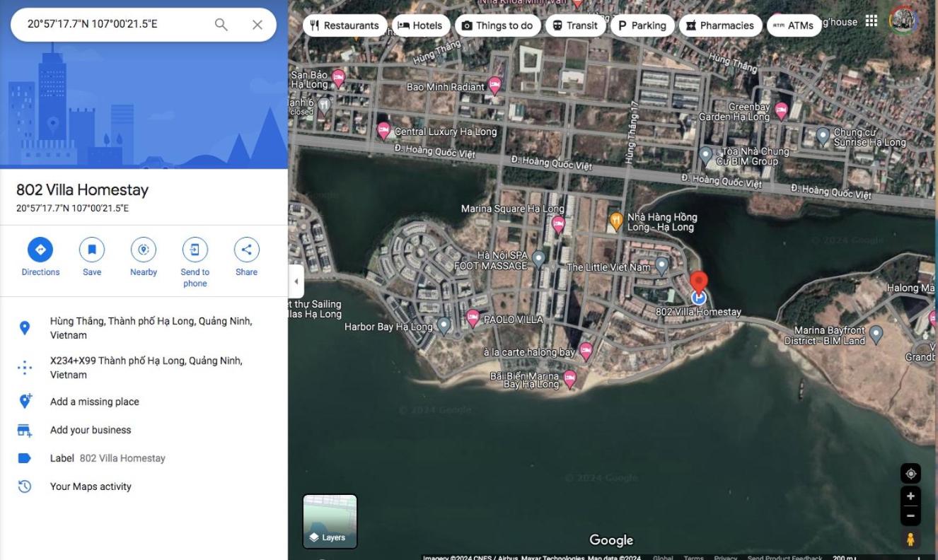Click the Central Luxury Ha Long hotel marker
The height and width of the screenshot is (560, 938).
tap(384, 131)
